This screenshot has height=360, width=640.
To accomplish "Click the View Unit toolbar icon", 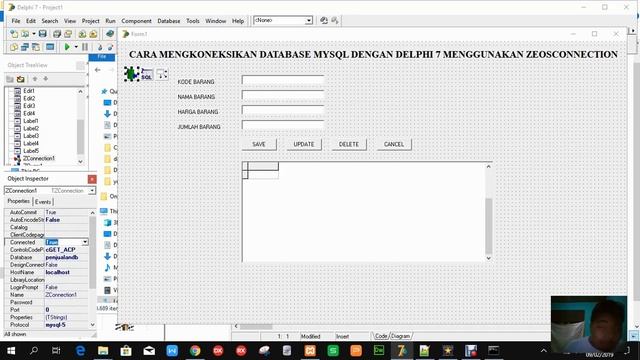I will point(14,47).
